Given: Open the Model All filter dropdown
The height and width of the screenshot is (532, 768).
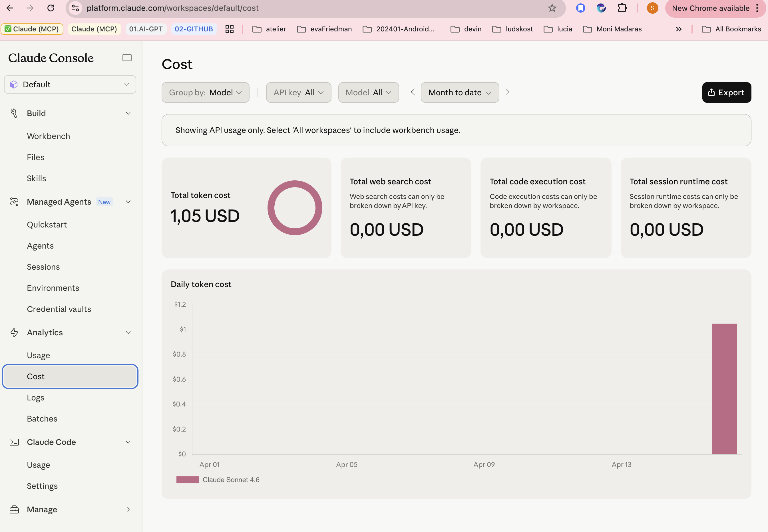Looking at the screenshot, I should coord(369,93).
